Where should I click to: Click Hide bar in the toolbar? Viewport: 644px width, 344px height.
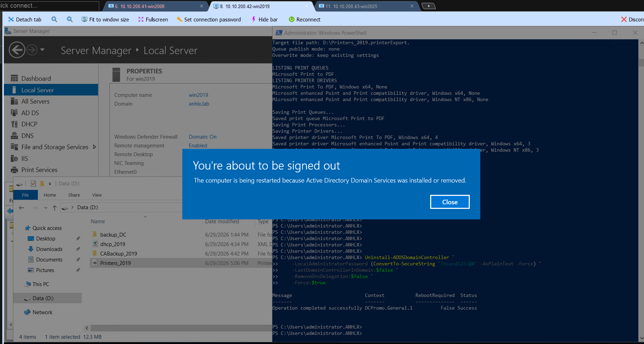tap(265, 20)
